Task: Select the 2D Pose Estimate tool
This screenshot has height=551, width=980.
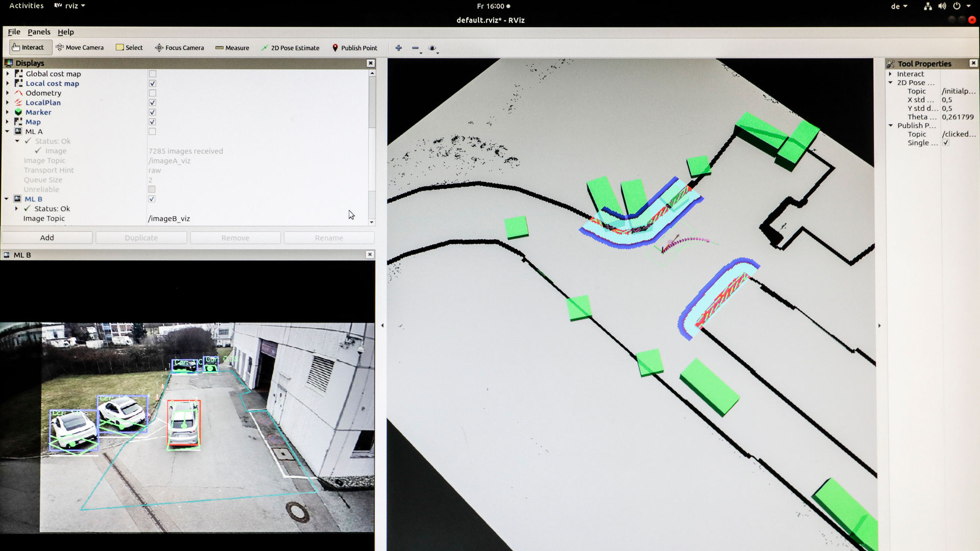Action: (290, 47)
